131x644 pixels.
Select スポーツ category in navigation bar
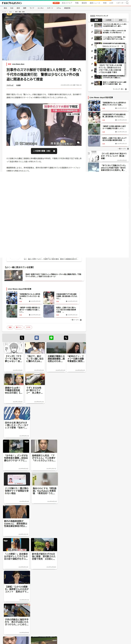click(50, 8)
